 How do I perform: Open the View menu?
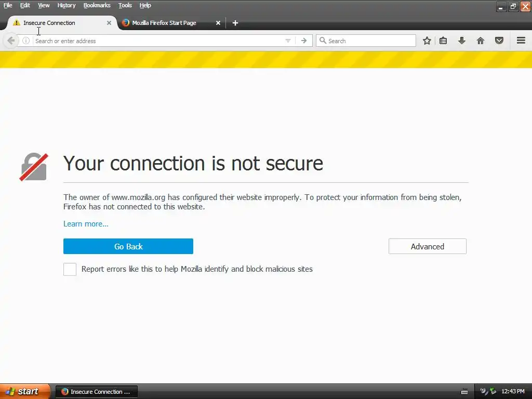[44, 5]
